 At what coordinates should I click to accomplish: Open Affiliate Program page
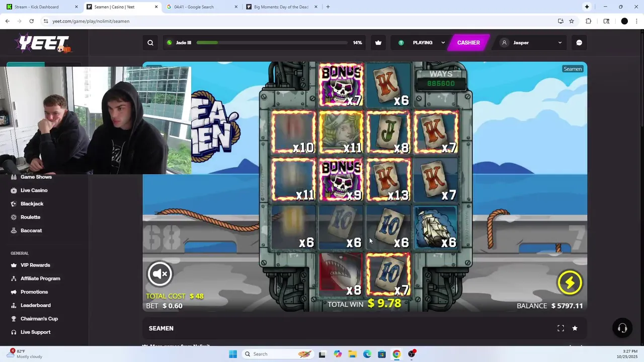[x=40, y=279]
